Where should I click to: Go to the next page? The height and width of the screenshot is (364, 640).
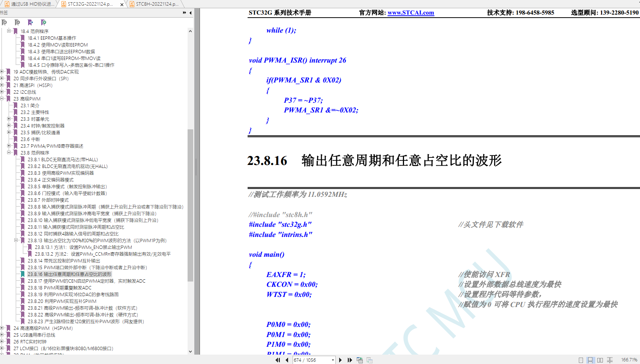340,360
